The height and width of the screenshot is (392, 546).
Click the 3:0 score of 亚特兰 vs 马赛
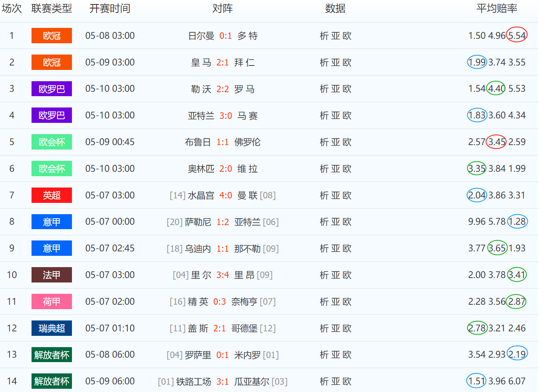(x=226, y=116)
